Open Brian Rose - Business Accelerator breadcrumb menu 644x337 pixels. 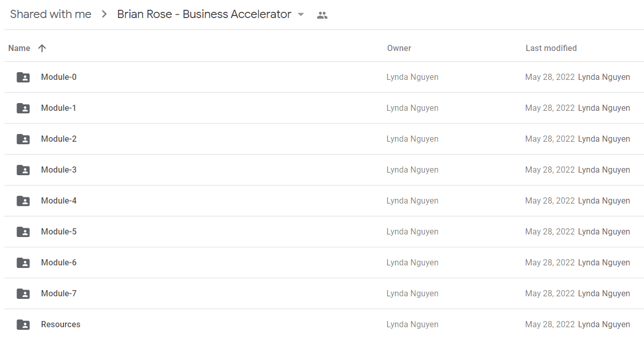[204, 14]
